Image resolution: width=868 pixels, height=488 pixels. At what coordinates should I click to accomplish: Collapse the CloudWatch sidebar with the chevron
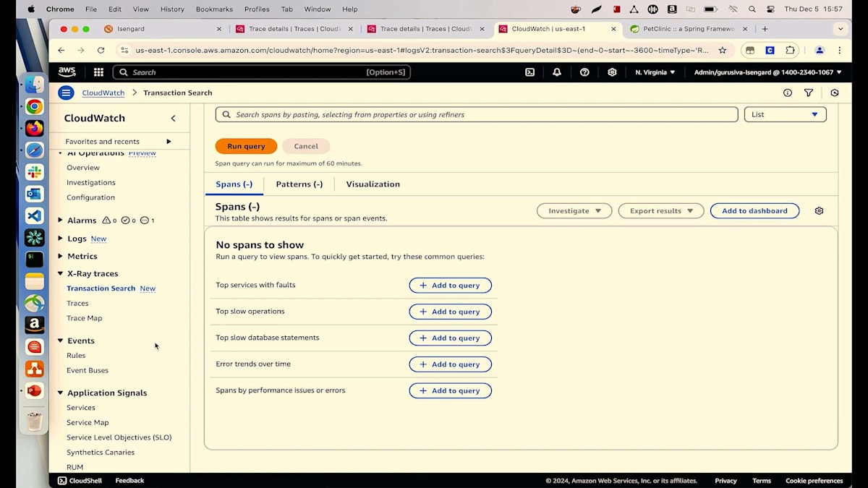click(x=173, y=118)
